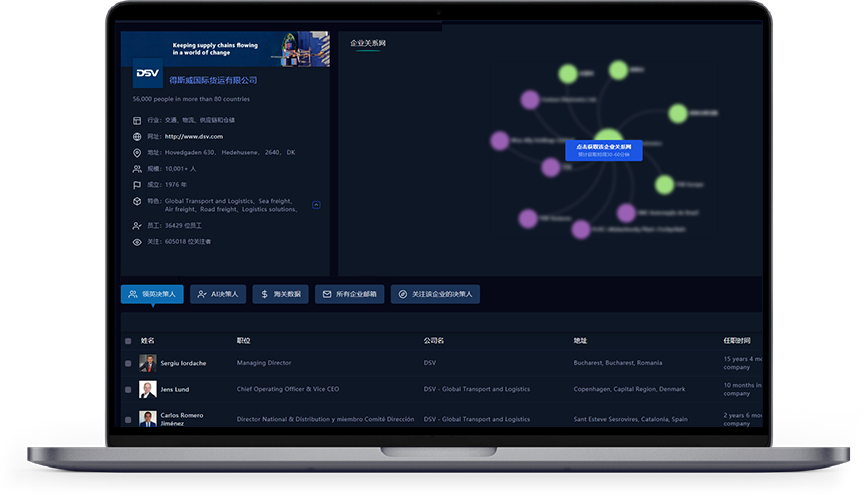Tick the select-all checkbox in the table header
This screenshot has width=864, height=496.
tap(128, 341)
